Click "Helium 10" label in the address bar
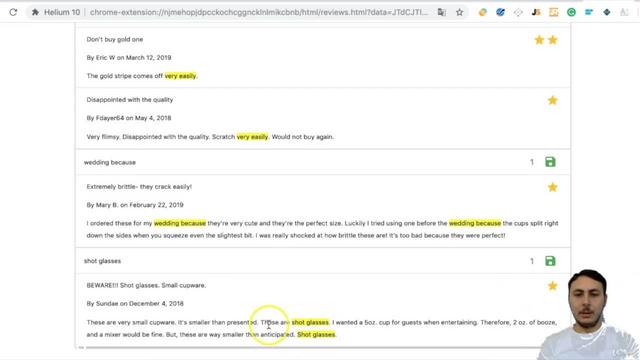This screenshot has height=360, width=640. [x=62, y=12]
